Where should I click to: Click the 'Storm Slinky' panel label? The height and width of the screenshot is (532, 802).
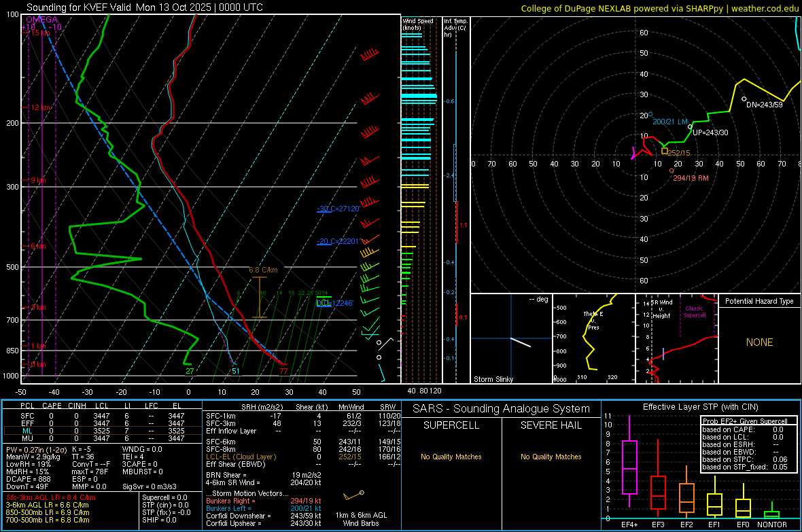point(493,379)
